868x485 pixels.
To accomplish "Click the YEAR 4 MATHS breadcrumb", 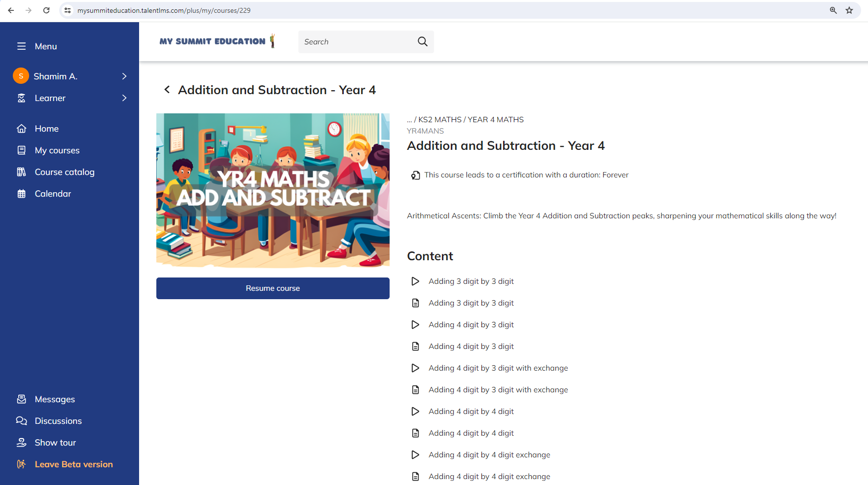I will pyautogui.click(x=496, y=120).
